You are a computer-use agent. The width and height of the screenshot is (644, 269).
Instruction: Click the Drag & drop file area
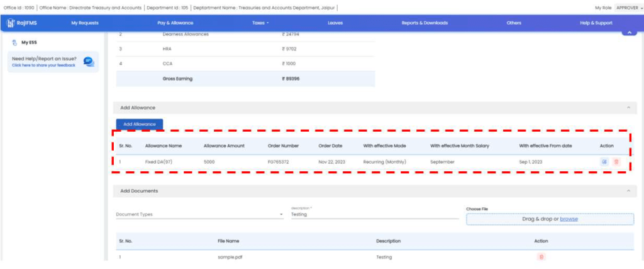[x=550, y=219]
